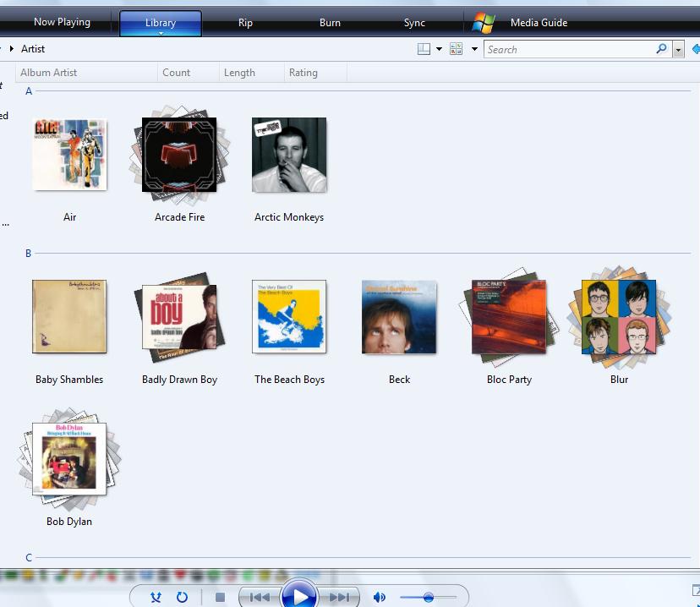Sort by the Album Artist column

[86, 73]
